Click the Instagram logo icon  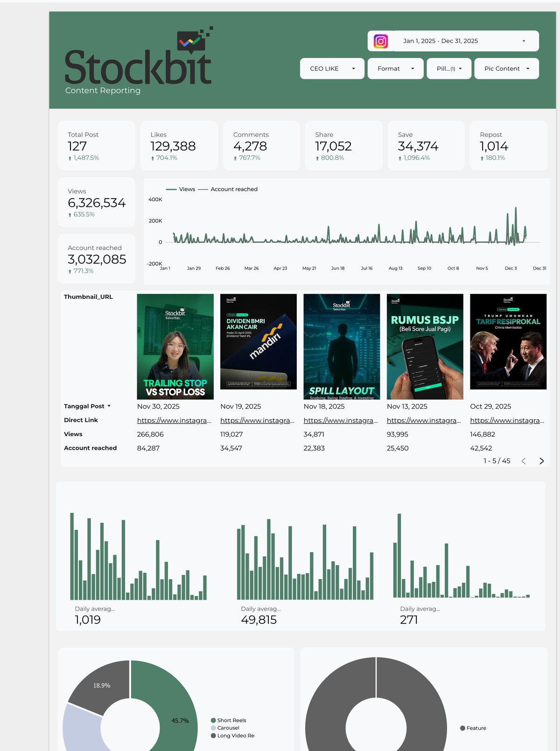click(381, 41)
